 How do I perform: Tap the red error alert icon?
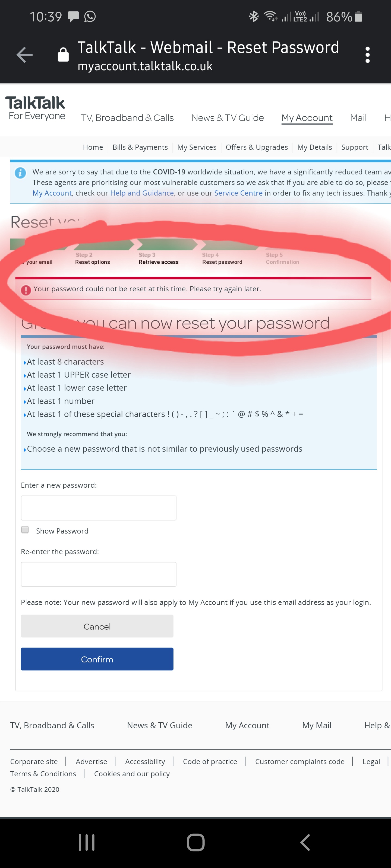pyautogui.click(x=26, y=290)
